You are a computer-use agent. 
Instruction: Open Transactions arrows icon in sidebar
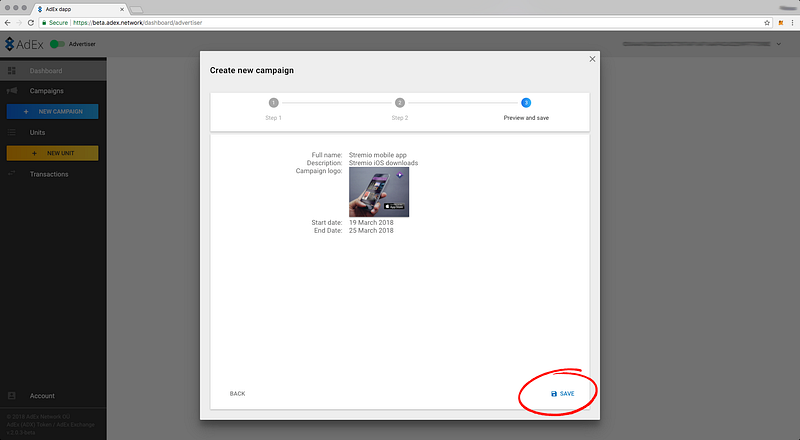(x=11, y=174)
